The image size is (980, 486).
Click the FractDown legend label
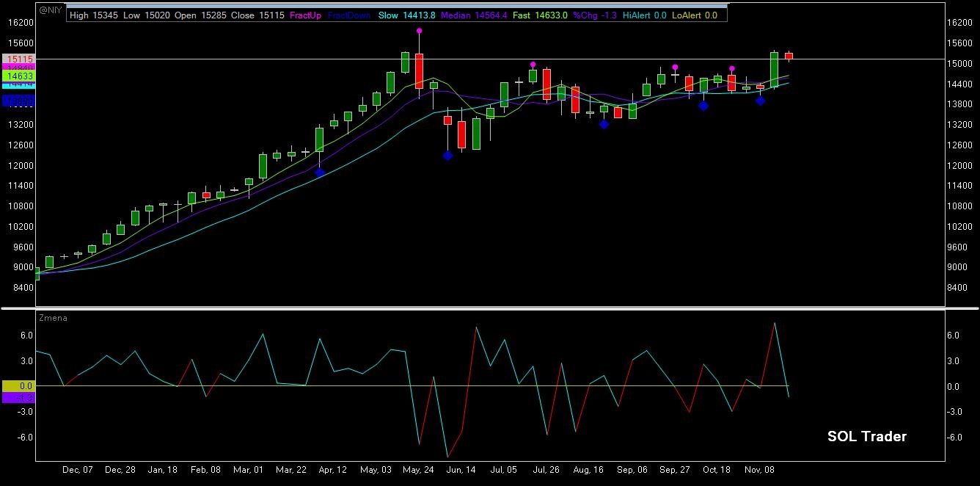[x=349, y=15]
